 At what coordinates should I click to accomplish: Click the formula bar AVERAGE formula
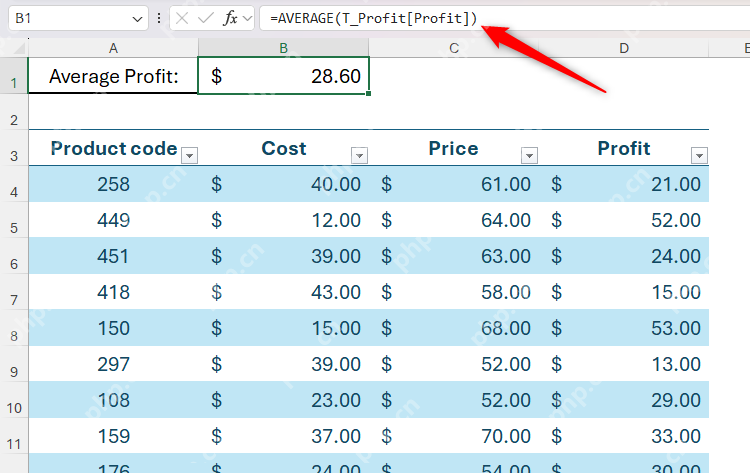374,19
